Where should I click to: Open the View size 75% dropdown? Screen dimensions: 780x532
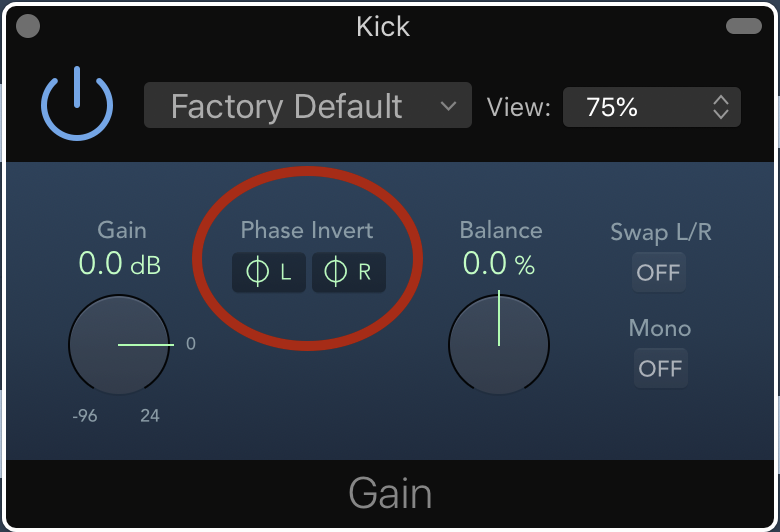click(x=652, y=107)
